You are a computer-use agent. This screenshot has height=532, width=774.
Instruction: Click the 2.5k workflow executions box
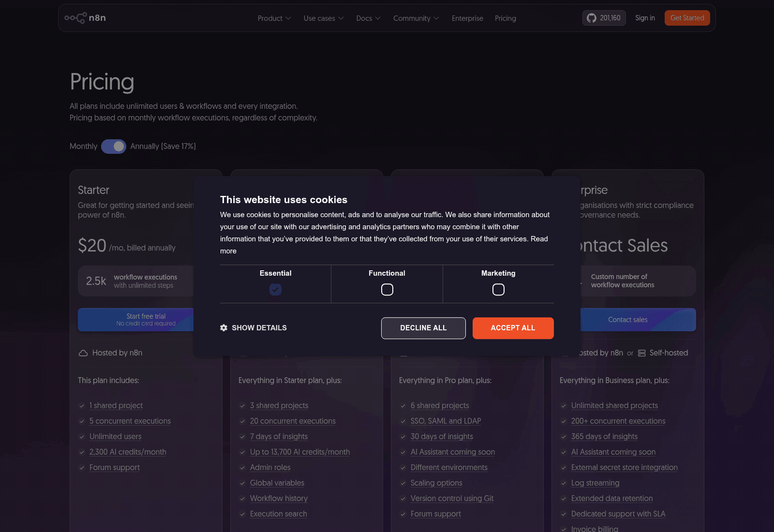tap(136, 281)
